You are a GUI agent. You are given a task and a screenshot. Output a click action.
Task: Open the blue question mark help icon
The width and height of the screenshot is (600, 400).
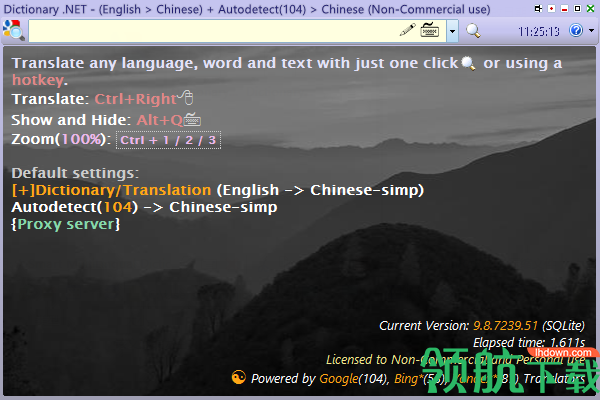(x=576, y=30)
